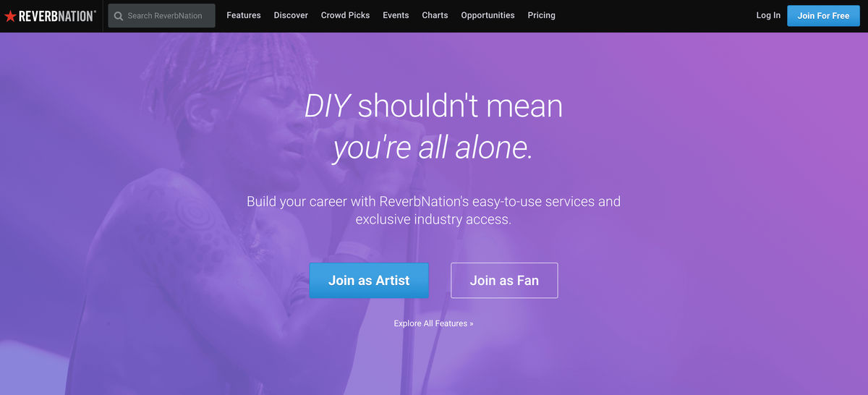Click the magnifying glass search icon

pyautogui.click(x=119, y=16)
